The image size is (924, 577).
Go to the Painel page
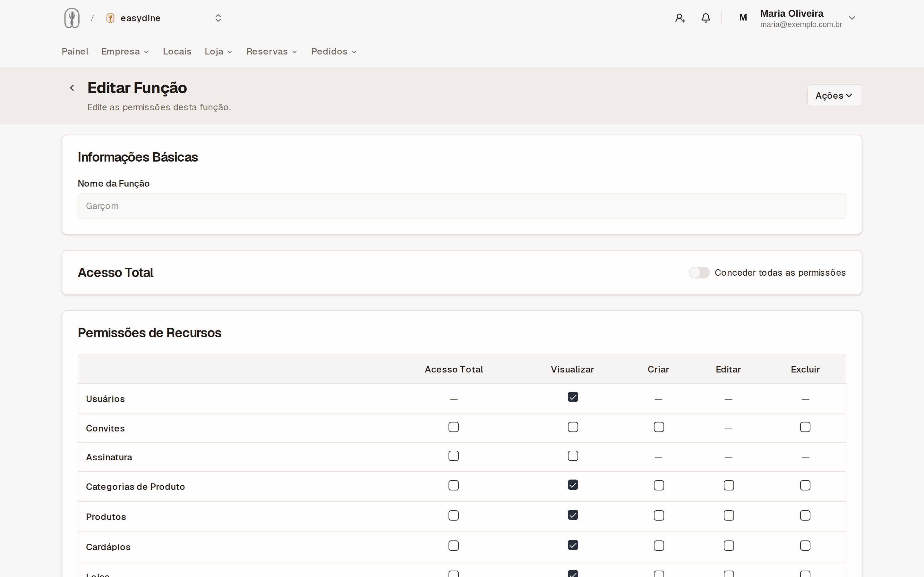(x=75, y=52)
